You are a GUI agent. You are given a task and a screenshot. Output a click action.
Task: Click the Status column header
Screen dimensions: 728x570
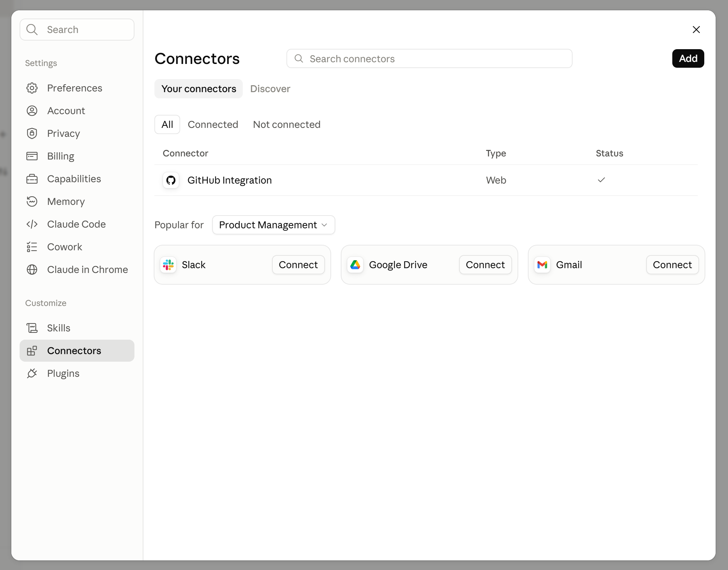coord(610,153)
